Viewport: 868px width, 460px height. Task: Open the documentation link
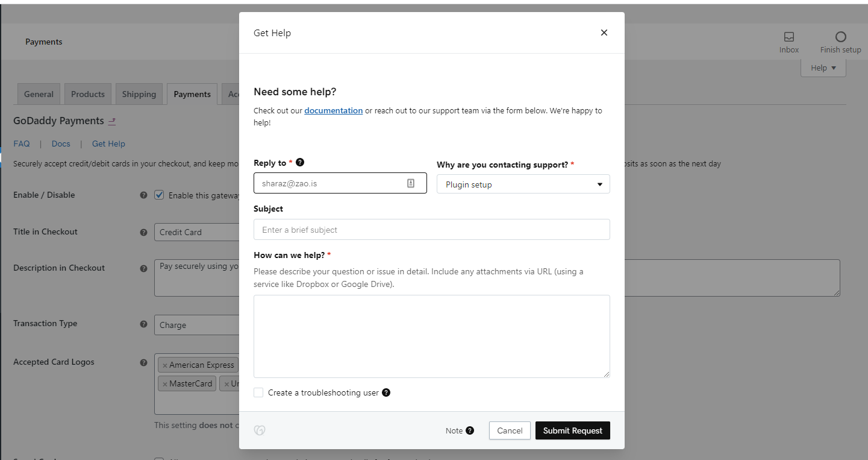333,111
